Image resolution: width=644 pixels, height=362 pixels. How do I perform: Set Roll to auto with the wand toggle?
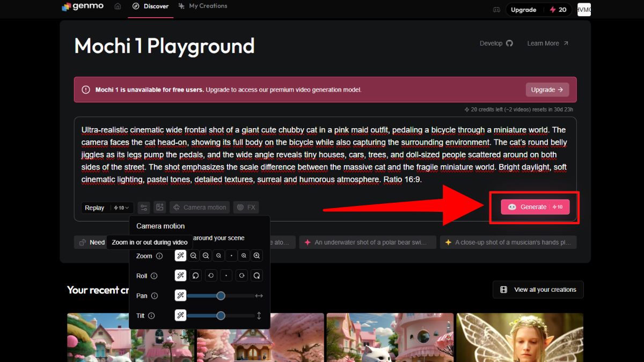(180, 276)
